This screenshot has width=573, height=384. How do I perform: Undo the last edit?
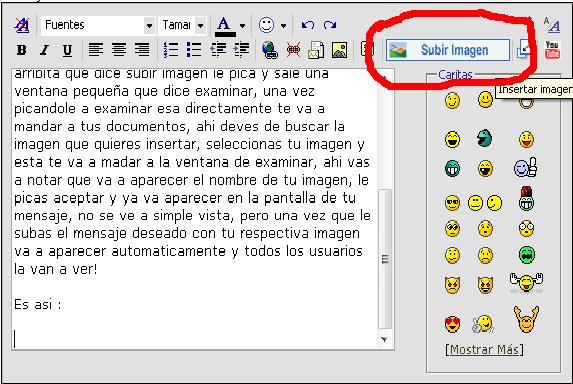(x=308, y=25)
